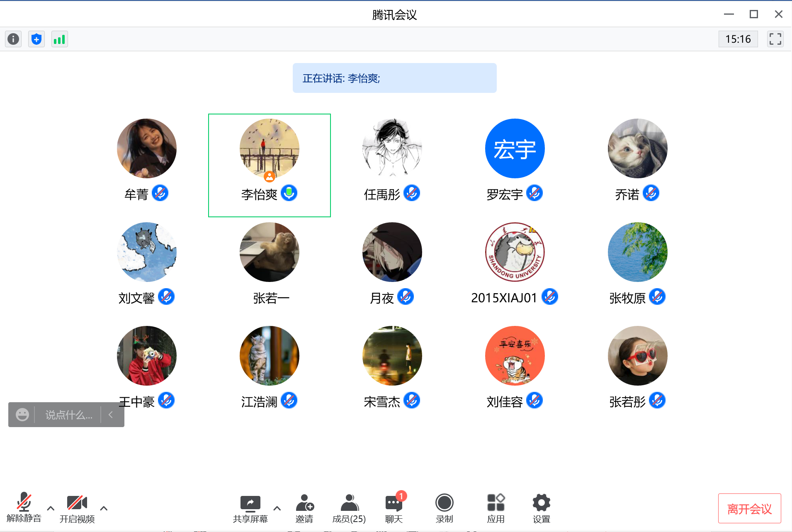Select 江浩澜's cat avatar
Screen dimensions: 792x532
(270, 356)
